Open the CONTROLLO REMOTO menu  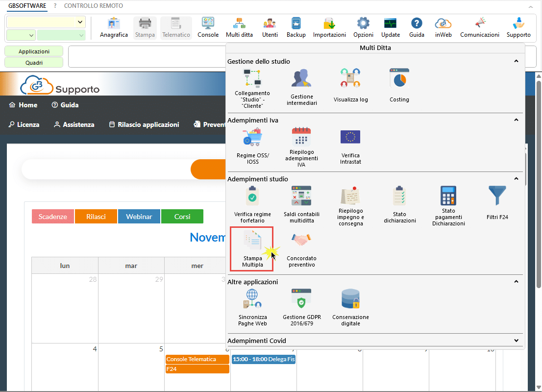[94, 6]
